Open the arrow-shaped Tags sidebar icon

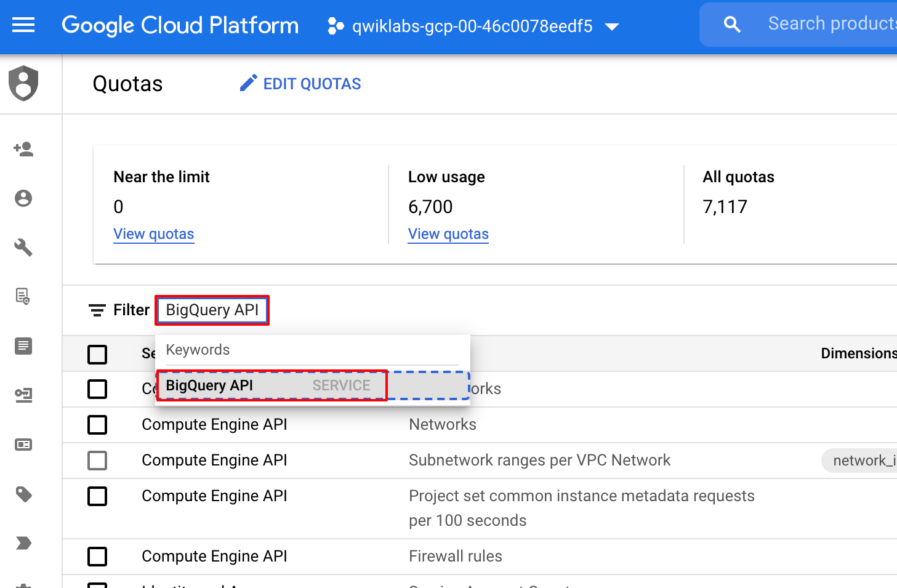23,543
